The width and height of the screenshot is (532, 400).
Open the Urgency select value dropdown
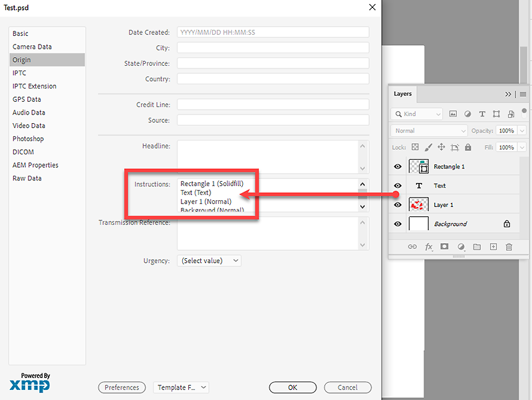pos(209,261)
